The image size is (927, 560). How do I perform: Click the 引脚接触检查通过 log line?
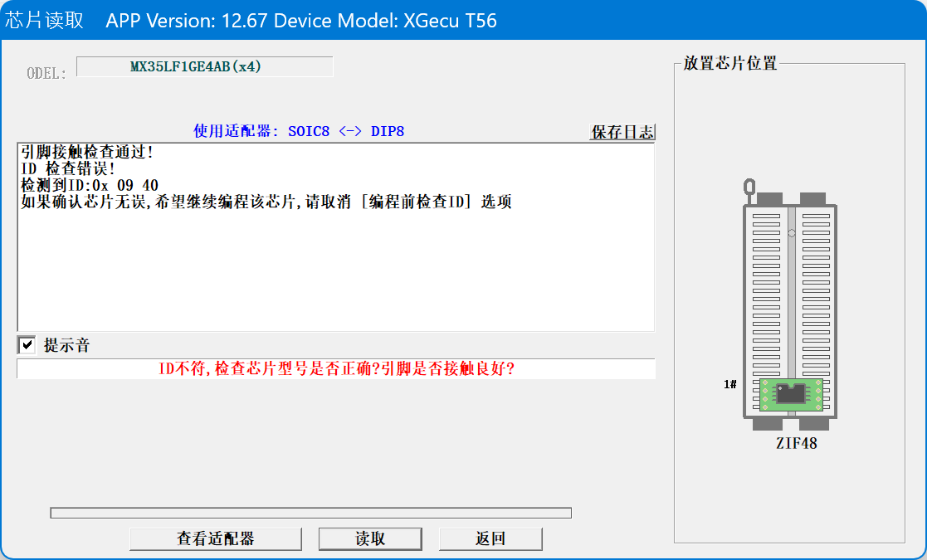point(87,153)
